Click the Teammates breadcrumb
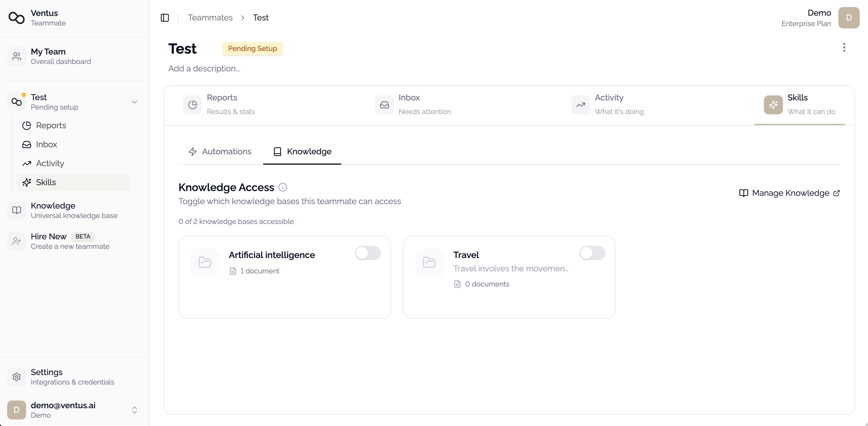This screenshot has height=426, width=868. coord(210,17)
